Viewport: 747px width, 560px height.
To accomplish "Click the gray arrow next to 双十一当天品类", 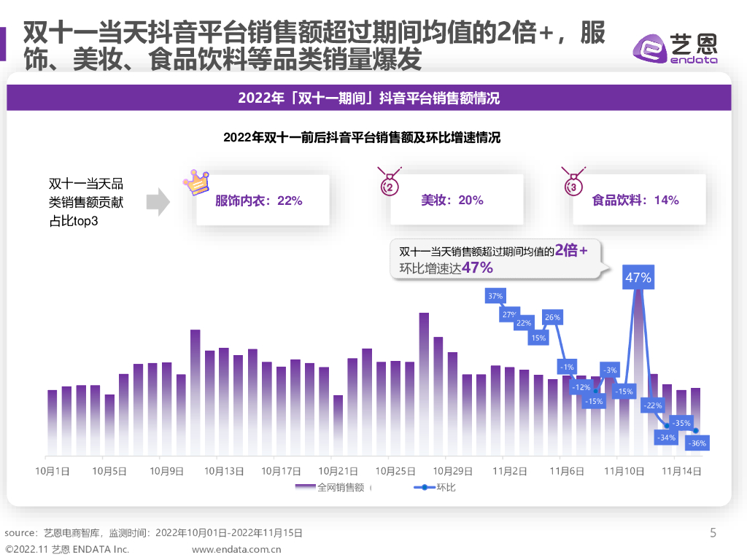I will 158,202.
